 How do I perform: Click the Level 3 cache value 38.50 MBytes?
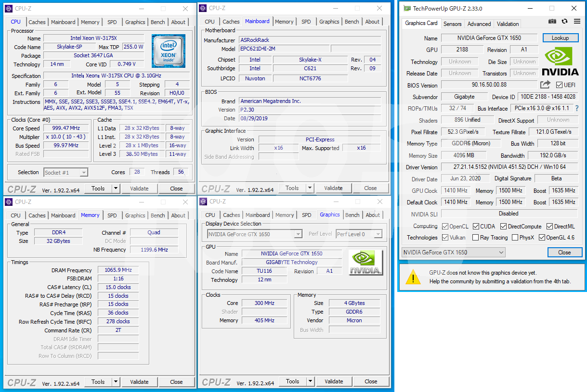click(142, 154)
